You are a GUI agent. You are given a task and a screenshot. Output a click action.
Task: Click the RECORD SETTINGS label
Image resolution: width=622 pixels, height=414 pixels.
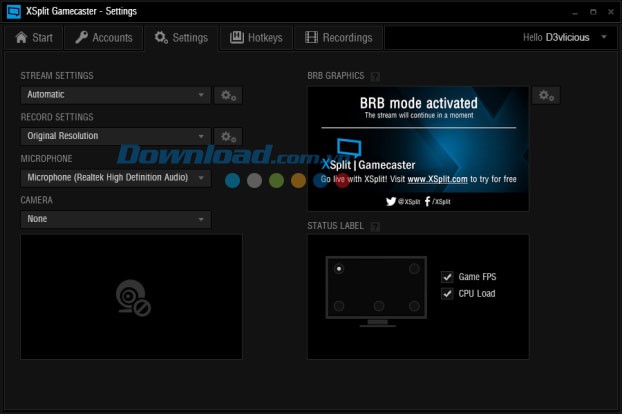click(x=57, y=117)
